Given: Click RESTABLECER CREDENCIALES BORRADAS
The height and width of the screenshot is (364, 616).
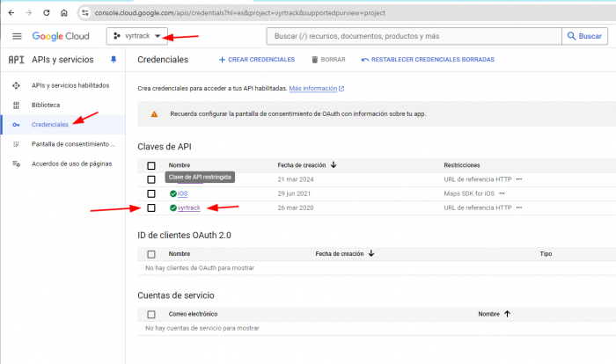Looking at the screenshot, I should [428, 60].
